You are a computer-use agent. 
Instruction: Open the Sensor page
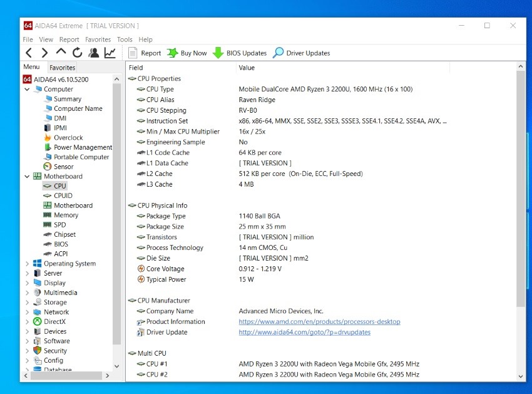click(x=59, y=167)
